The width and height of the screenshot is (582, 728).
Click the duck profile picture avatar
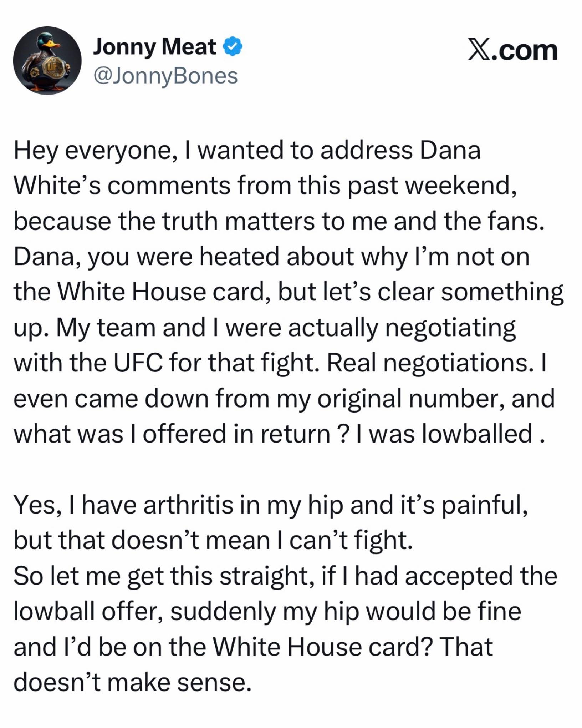point(47,61)
